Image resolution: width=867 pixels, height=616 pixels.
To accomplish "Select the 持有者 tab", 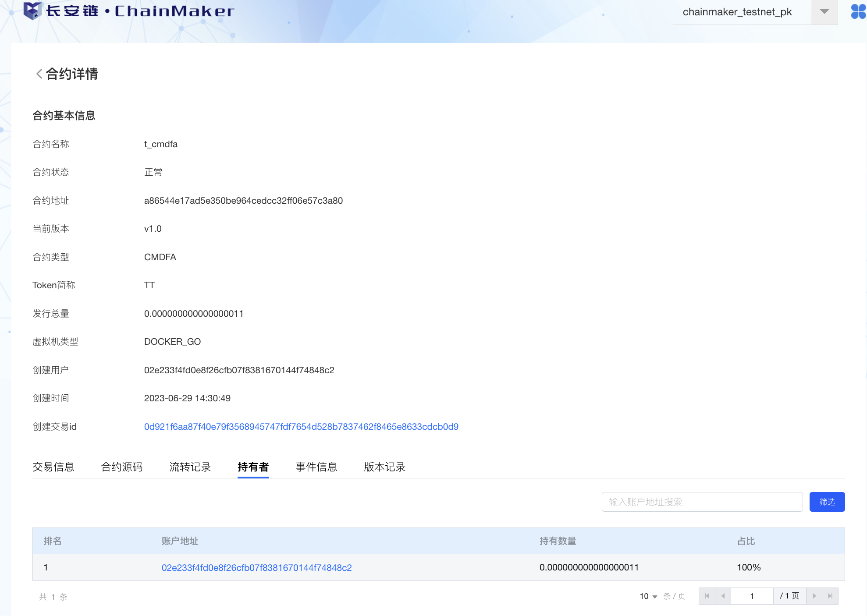I will [x=253, y=467].
